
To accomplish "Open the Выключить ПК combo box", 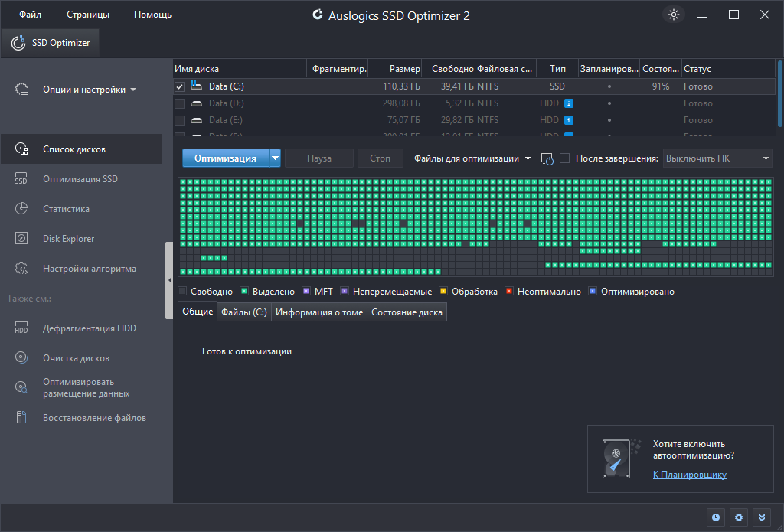I will point(717,158).
